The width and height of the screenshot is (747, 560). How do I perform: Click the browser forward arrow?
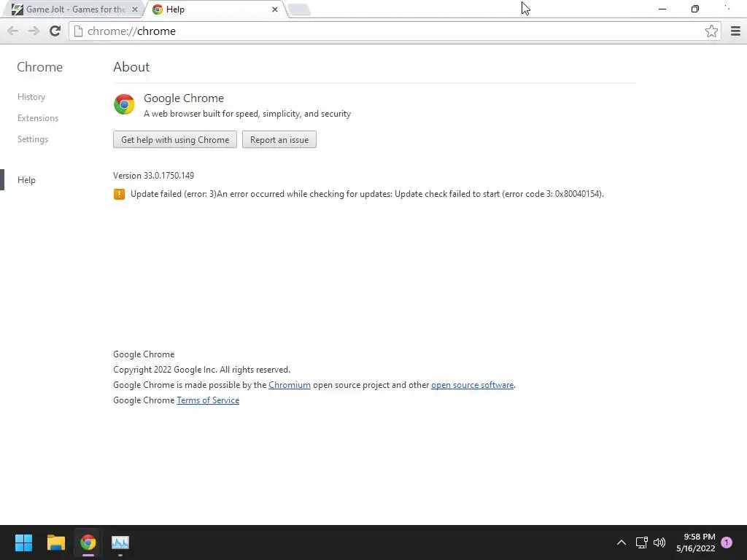point(34,31)
